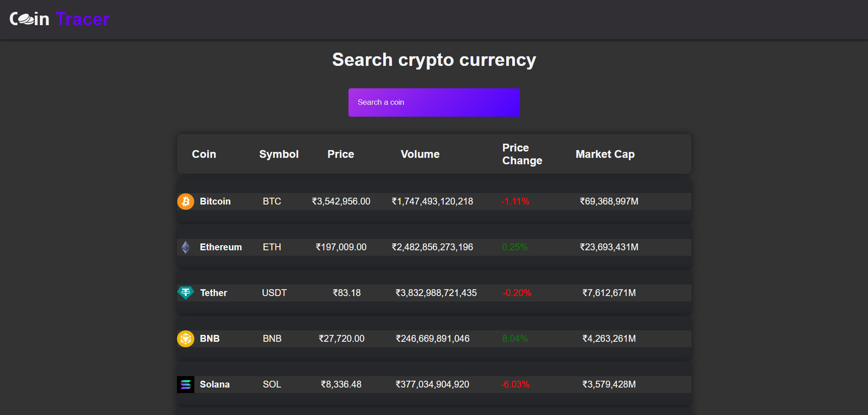Click the Bitcoin coin icon

[186, 201]
